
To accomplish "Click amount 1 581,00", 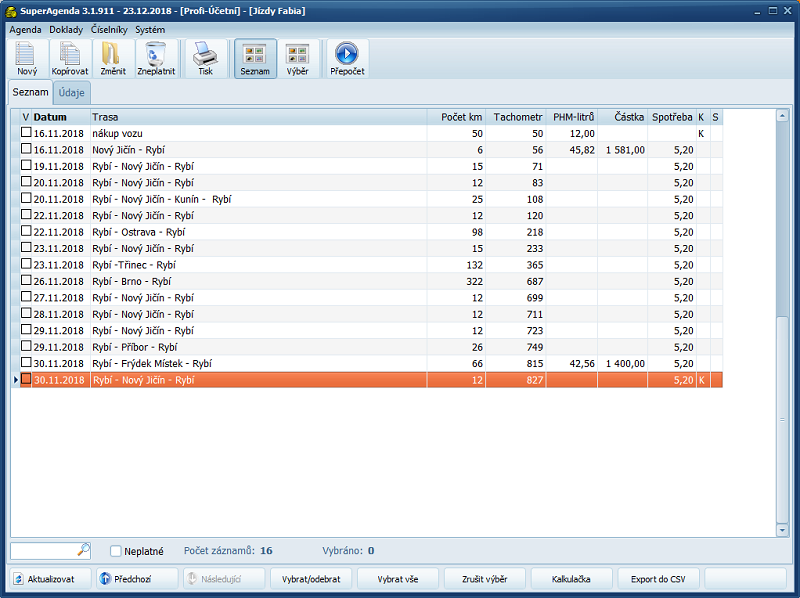I will [625, 150].
